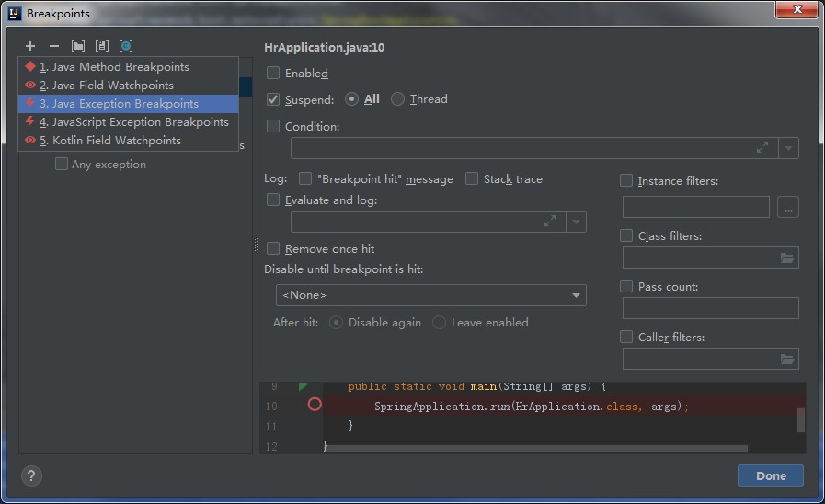Toggle the Remove once hit checkbox
The height and width of the screenshot is (504, 825).
coord(273,248)
